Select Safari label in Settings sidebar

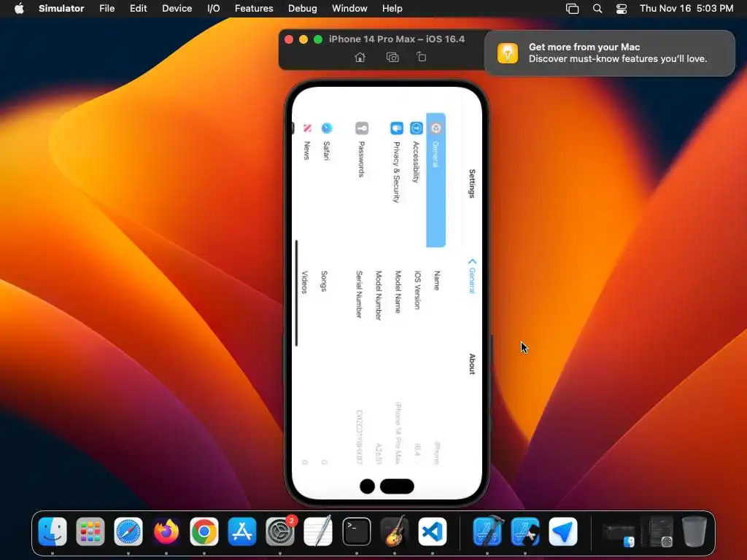[326, 150]
